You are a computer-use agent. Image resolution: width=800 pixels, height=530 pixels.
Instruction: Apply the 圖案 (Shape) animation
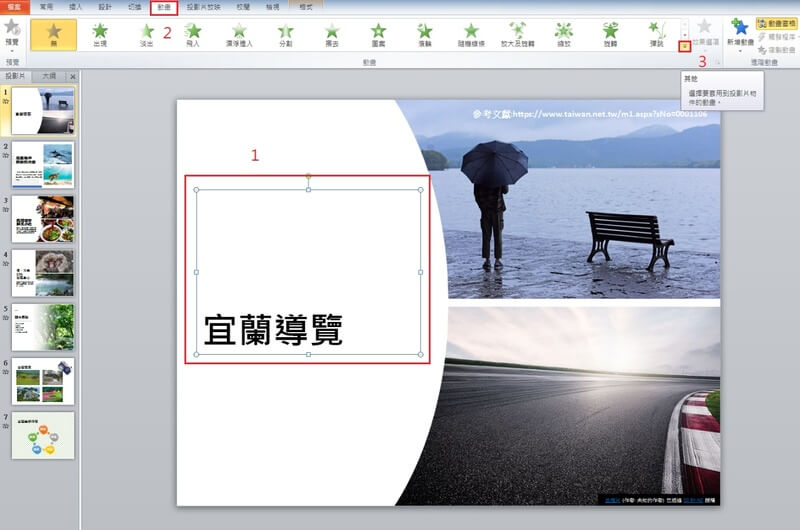(378, 35)
